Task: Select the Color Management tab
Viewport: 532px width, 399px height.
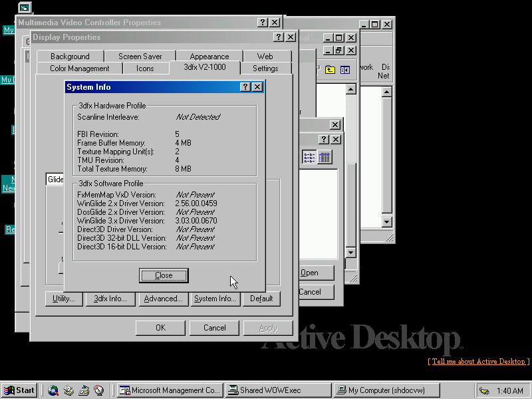Action: [79, 68]
